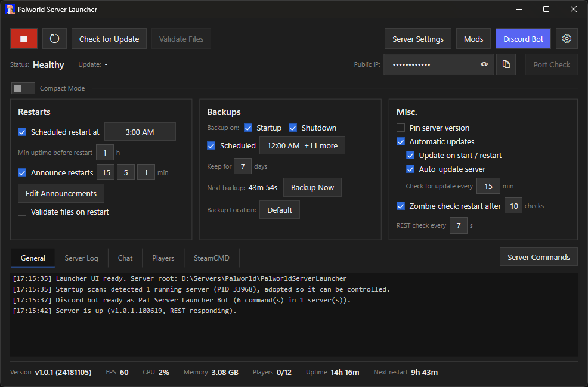Open the 3:00 AM restart time picker
This screenshot has height=387, width=588.
pos(140,132)
